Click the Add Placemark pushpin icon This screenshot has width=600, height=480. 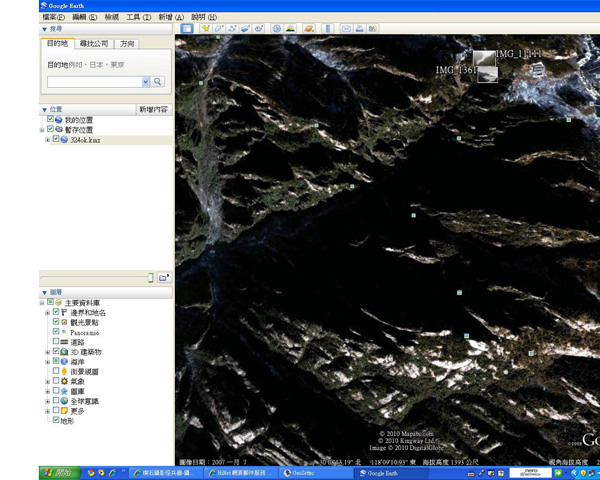pos(205,28)
